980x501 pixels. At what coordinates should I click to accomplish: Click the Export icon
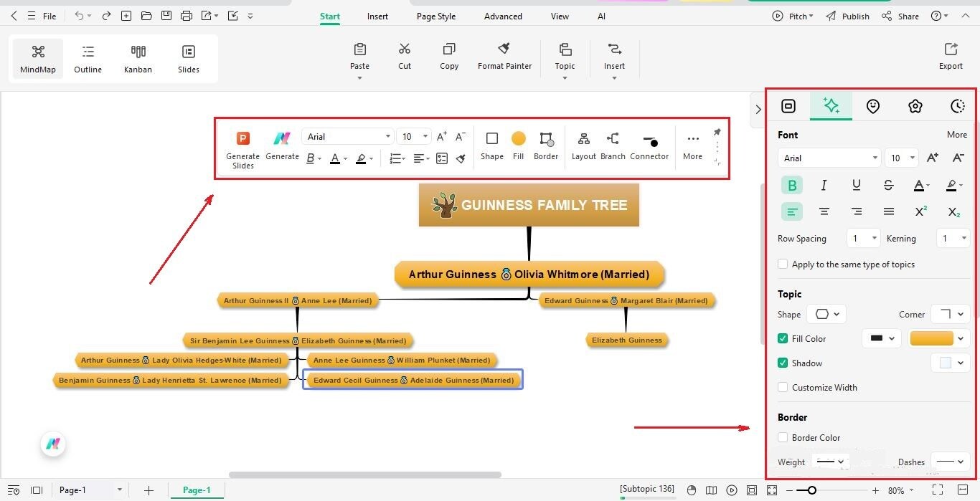pyautogui.click(x=951, y=49)
